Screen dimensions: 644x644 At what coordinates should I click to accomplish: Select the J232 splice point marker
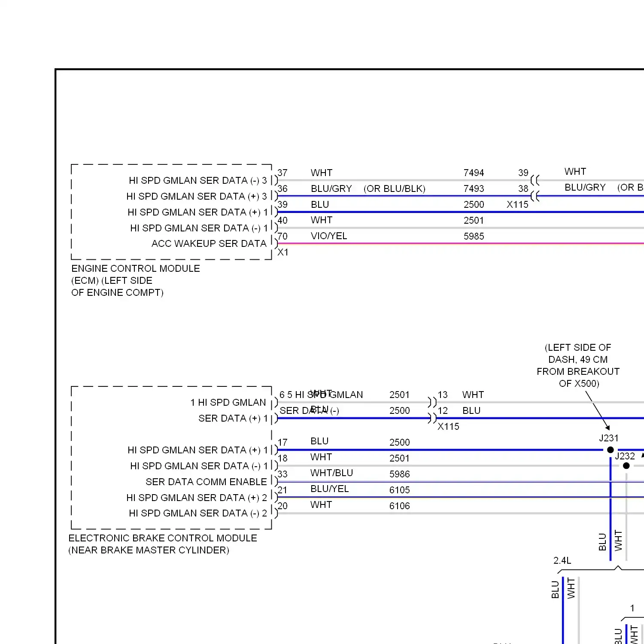(x=626, y=465)
